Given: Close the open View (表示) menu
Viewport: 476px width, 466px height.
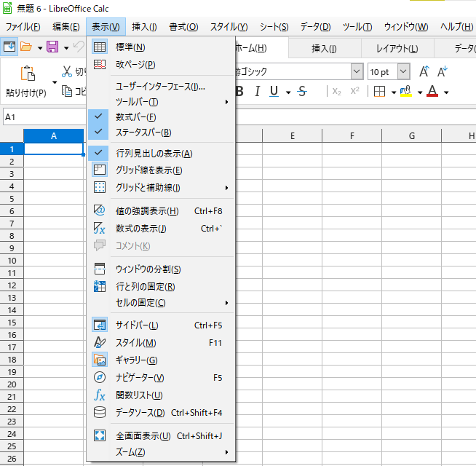Looking at the screenshot, I should [x=106, y=27].
